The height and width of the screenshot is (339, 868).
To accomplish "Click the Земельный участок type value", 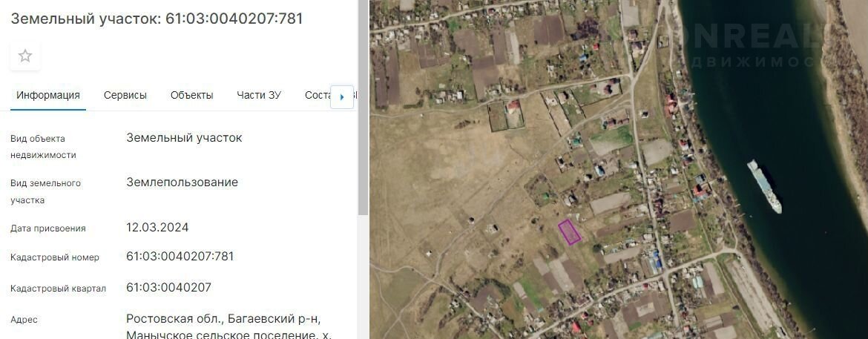I will tap(184, 137).
